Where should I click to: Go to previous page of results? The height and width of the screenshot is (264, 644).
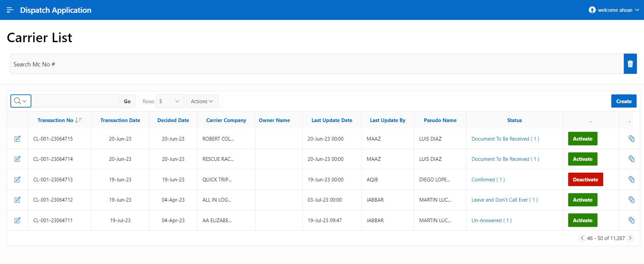click(x=582, y=238)
